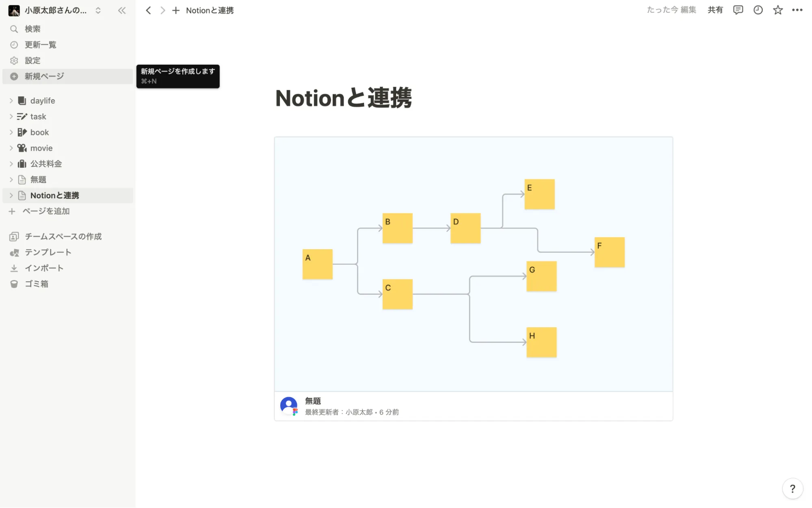The image size is (812, 508).
Task: Select yellow sticky note H
Action: tap(541, 342)
